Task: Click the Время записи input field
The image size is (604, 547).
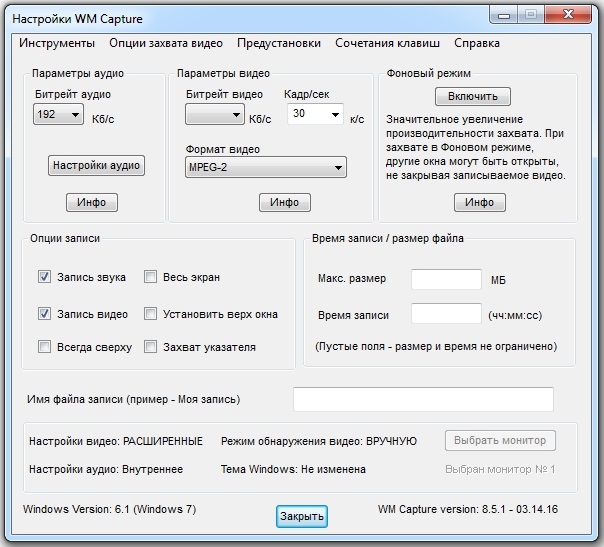Action: pos(446,314)
